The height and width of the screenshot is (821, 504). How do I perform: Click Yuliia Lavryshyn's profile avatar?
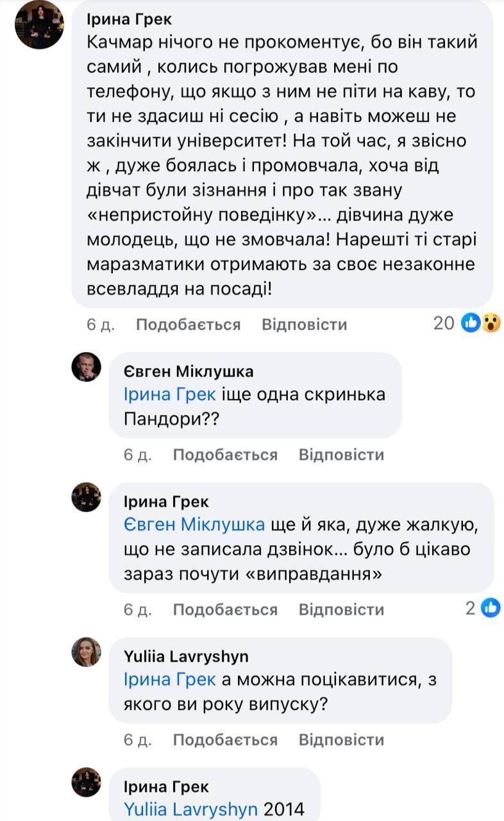[x=86, y=652]
